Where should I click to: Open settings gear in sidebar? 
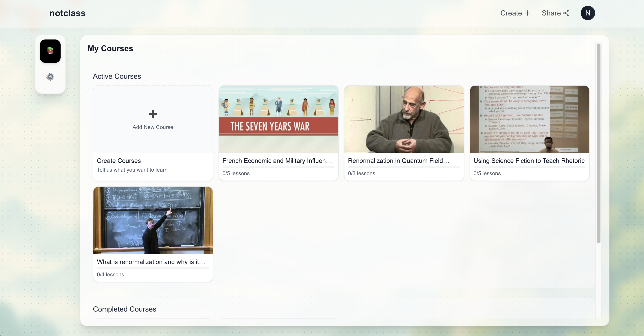(50, 77)
